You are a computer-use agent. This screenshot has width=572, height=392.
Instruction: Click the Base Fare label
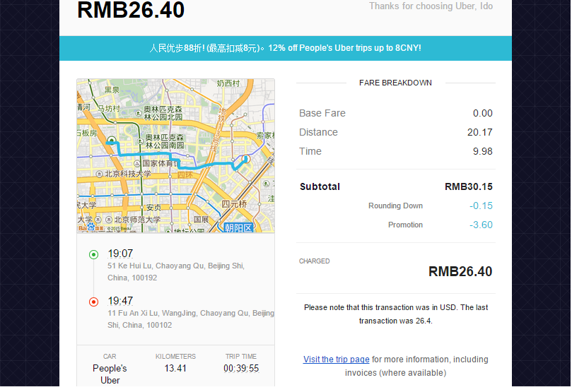tap(322, 113)
